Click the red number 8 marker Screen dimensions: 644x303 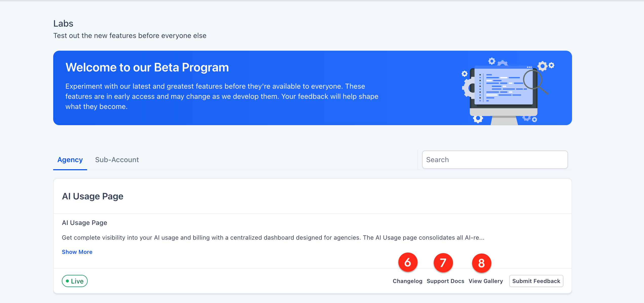click(x=482, y=263)
